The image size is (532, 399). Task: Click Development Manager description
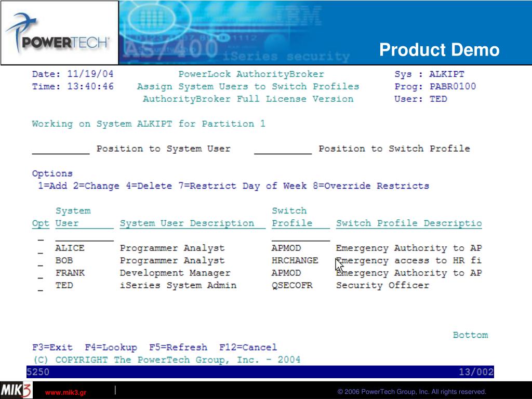[x=175, y=273]
